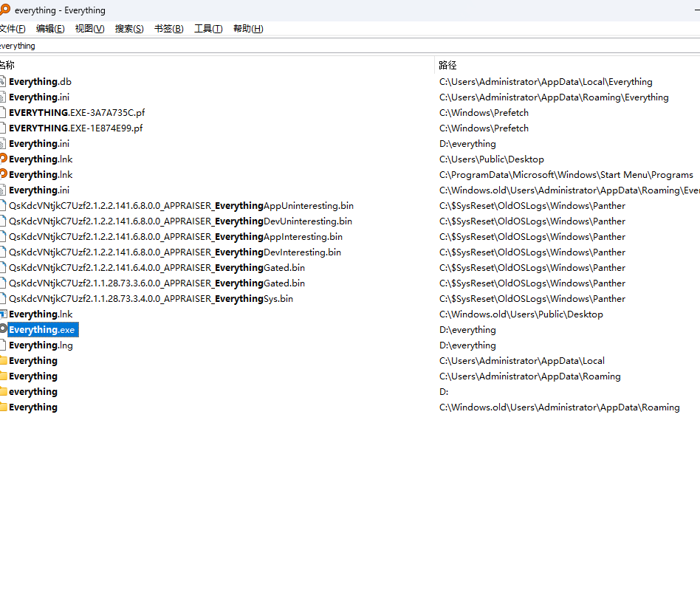
Task: Select 141.6.4.0.0 EverythingGated.bin file
Action: click(x=157, y=268)
